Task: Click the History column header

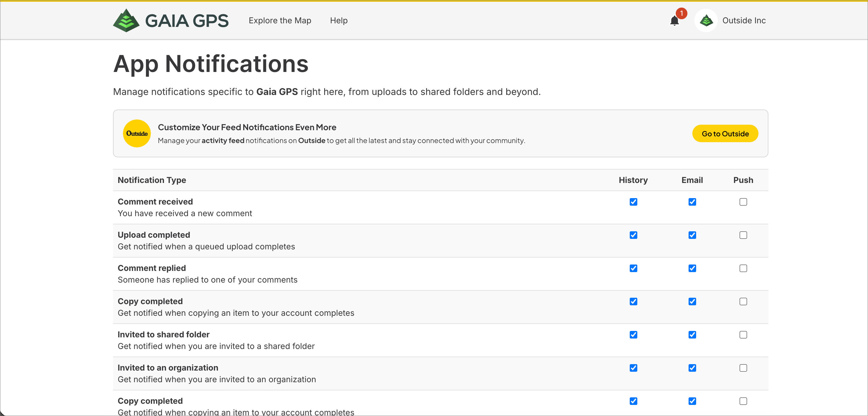Action: click(633, 180)
